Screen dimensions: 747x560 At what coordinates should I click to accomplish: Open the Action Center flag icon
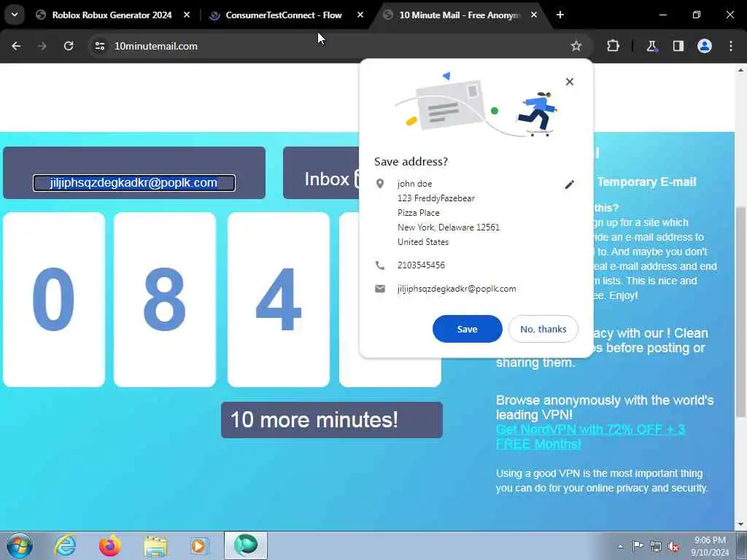pyautogui.click(x=638, y=546)
